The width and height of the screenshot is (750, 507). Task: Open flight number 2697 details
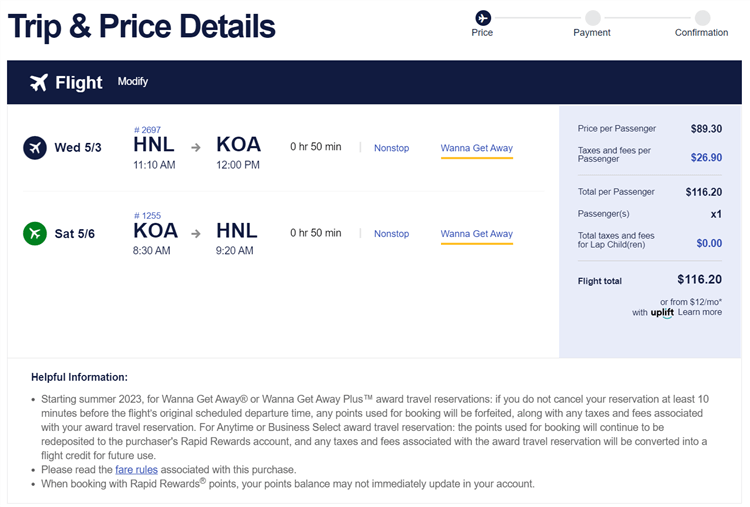click(146, 130)
